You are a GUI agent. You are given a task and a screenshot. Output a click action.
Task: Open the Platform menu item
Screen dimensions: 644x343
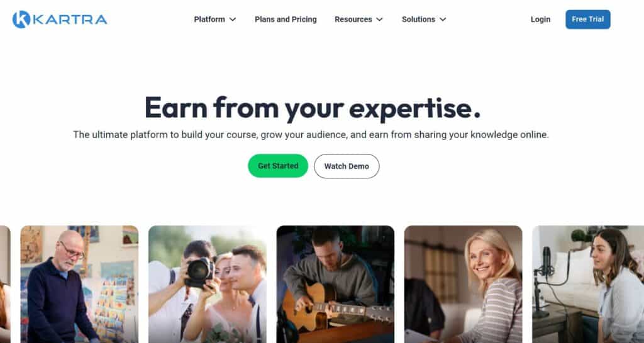tap(209, 19)
